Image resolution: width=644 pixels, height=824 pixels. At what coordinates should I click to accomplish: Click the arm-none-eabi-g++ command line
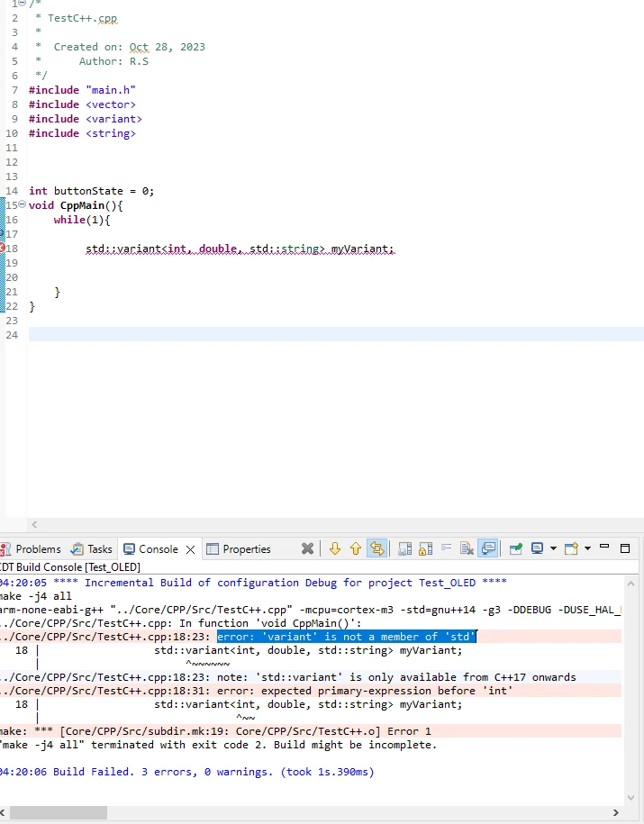(311, 610)
